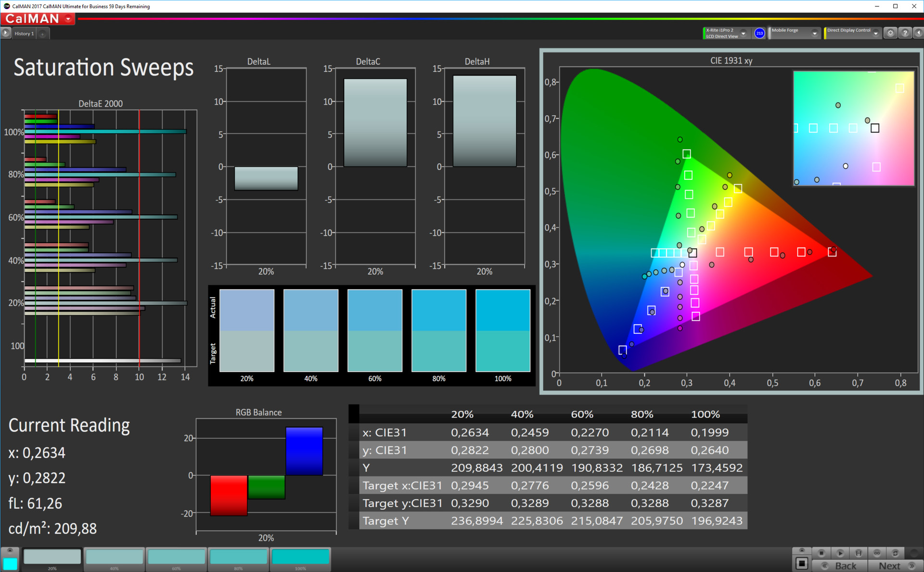Select the History 1 tab
Image resolution: width=924 pixels, height=572 pixels.
point(24,34)
